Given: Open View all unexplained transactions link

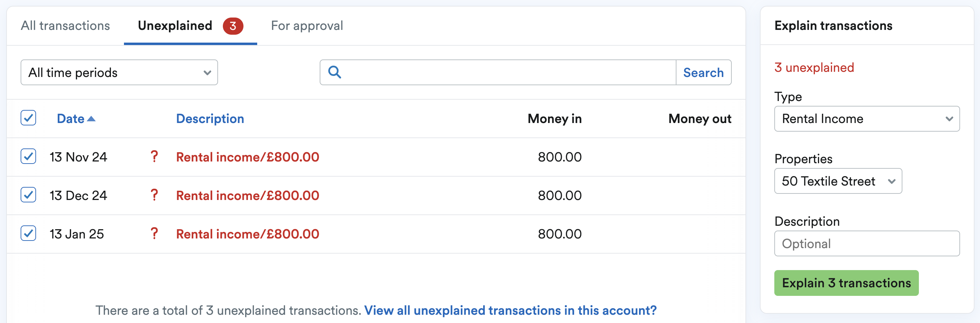Looking at the screenshot, I should [x=510, y=310].
